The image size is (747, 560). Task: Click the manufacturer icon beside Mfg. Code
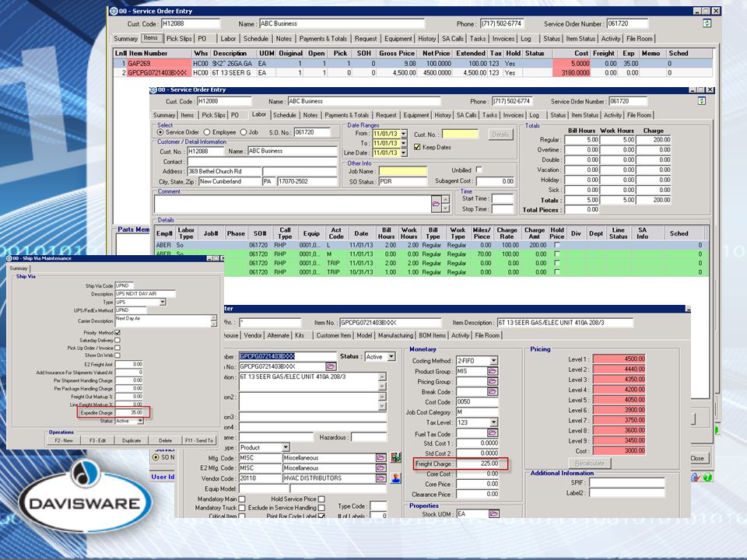pos(395,457)
